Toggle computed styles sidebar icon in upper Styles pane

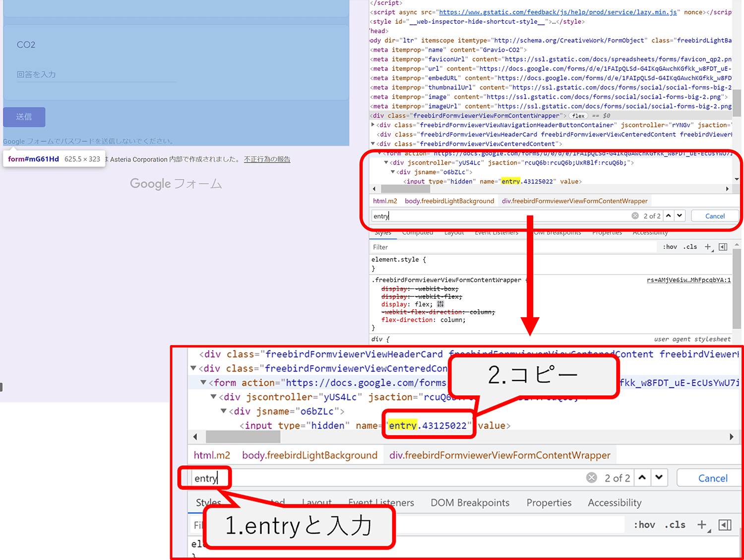coord(723,247)
